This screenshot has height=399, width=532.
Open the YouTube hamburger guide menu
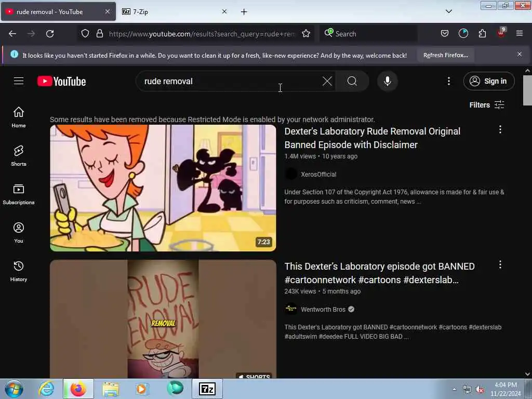point(19,81)
